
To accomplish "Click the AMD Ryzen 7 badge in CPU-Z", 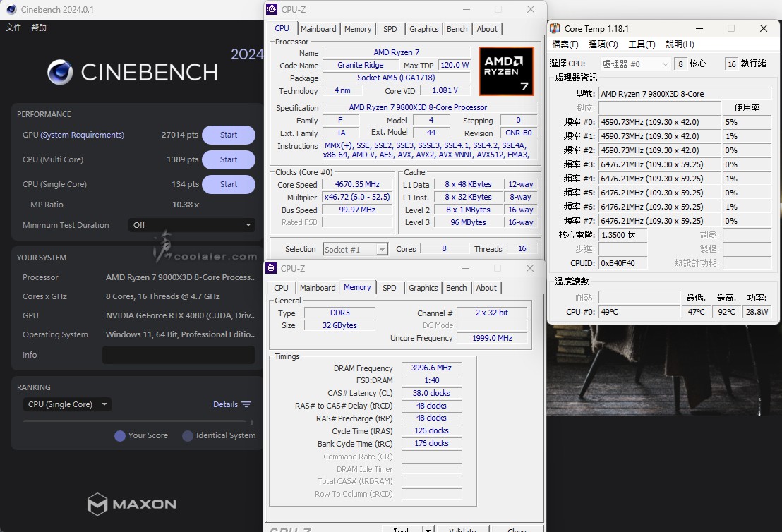I will [x=506, y=71].
